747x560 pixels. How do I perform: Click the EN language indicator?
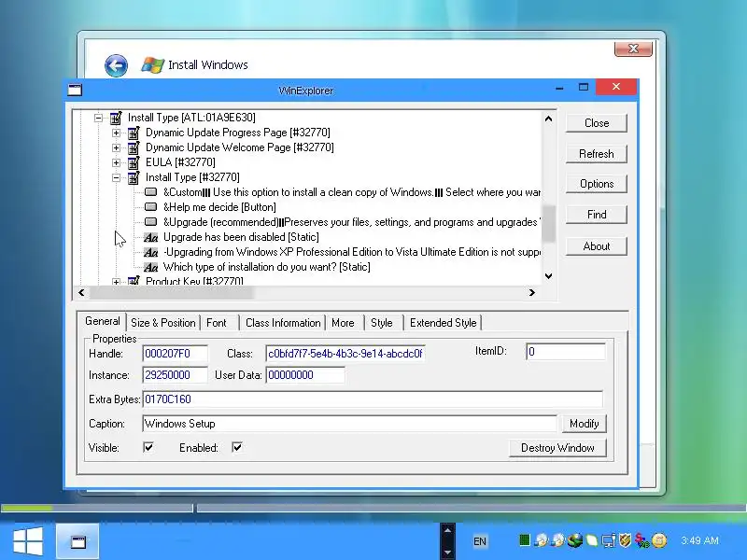coord(480,541)
